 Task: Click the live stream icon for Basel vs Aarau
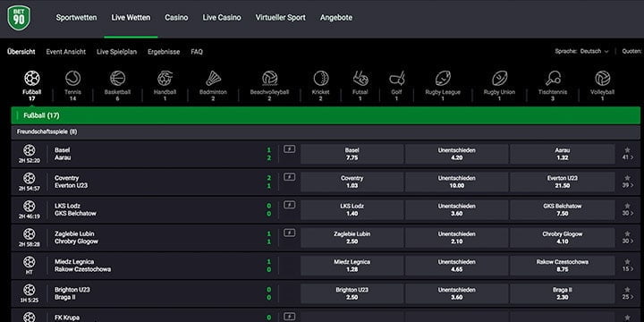pyautogui.click(x=289, y=149)
